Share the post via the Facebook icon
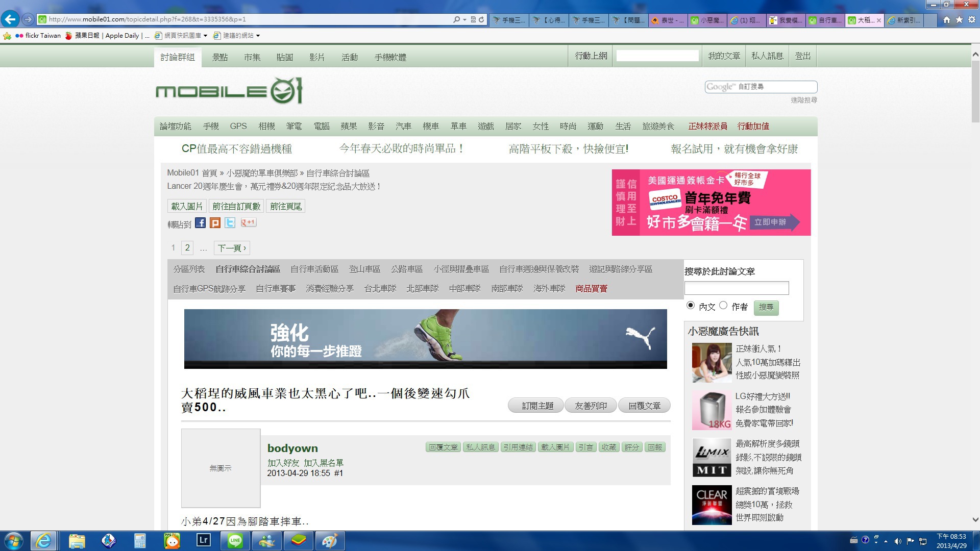The height and width of the screenshot is (551, 980). click(200, 223)
